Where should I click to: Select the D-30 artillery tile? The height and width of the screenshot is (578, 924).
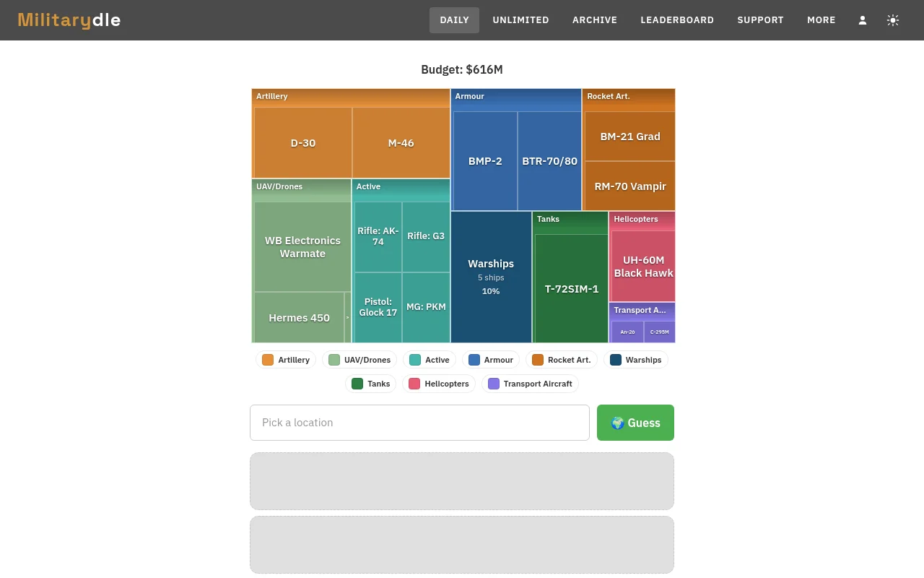pyautogui.click(x=303, y=142)
